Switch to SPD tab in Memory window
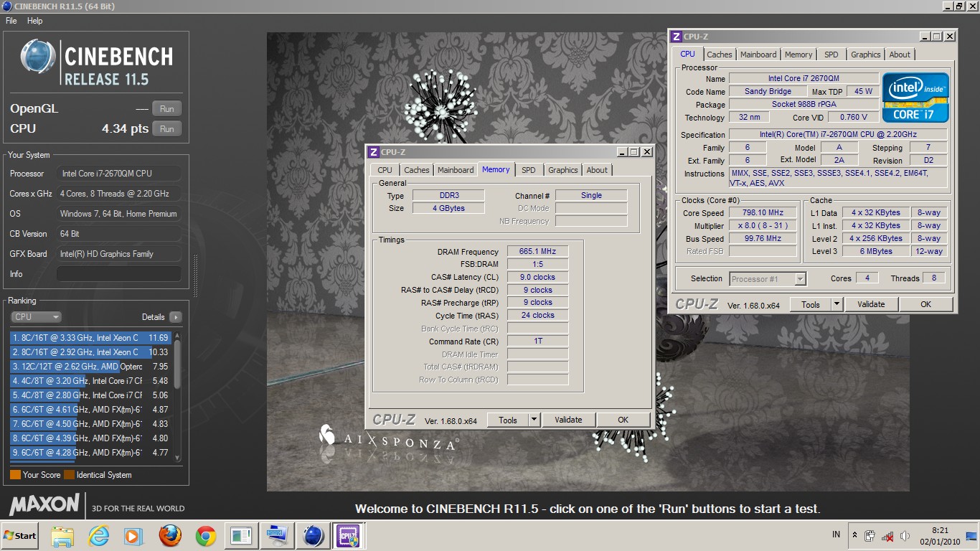 click(528, 170)
